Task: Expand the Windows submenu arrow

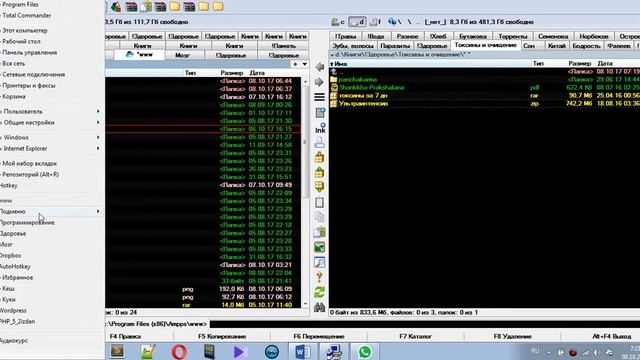Action: (x=98, y=138)
